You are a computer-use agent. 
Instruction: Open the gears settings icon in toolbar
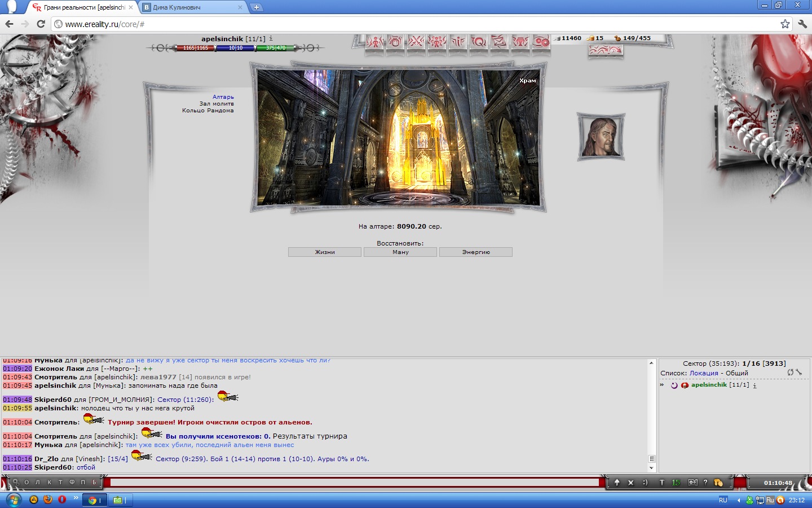pos(541,42)
